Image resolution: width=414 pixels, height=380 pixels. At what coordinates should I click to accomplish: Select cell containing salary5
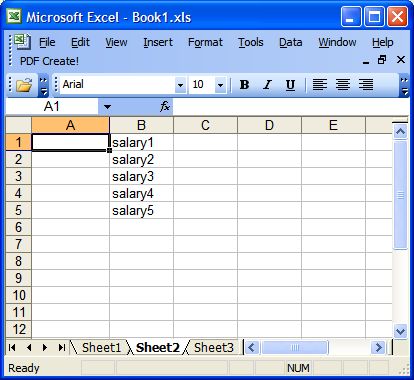[x=141, y=210]
